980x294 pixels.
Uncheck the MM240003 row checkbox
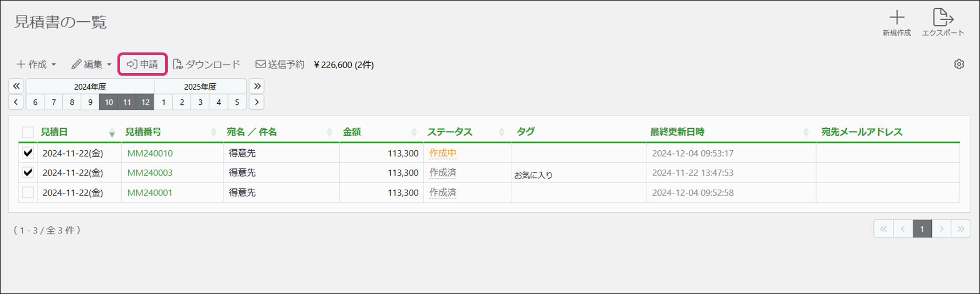coord(28,172)
